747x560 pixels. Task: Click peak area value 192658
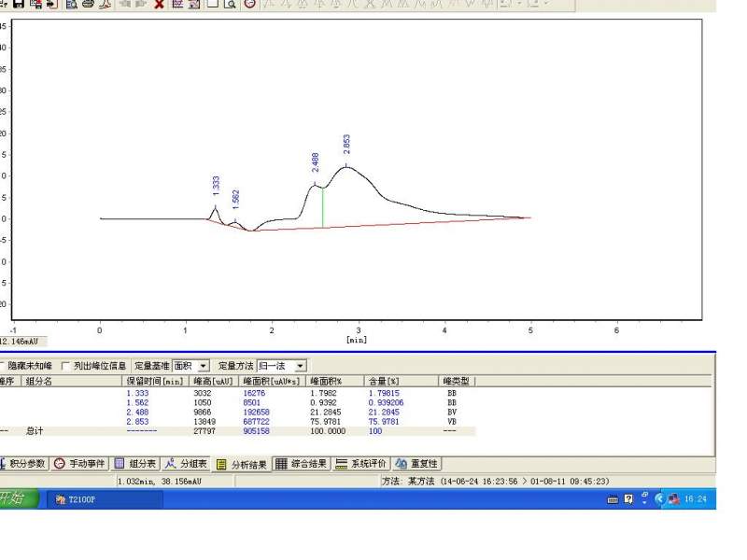click(256, 412)
